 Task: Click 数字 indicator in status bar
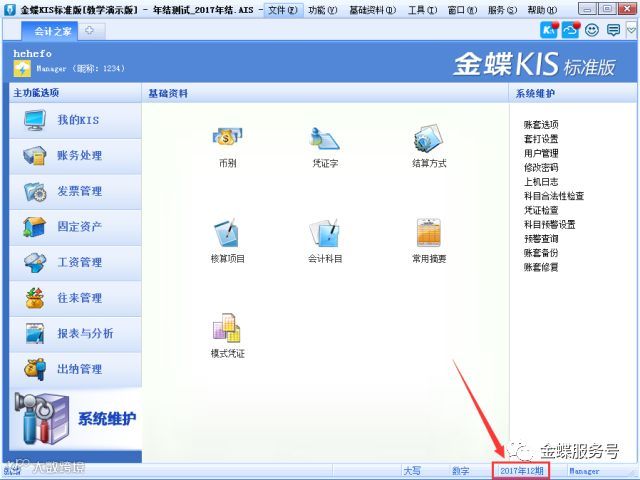[x=460, y=471]
